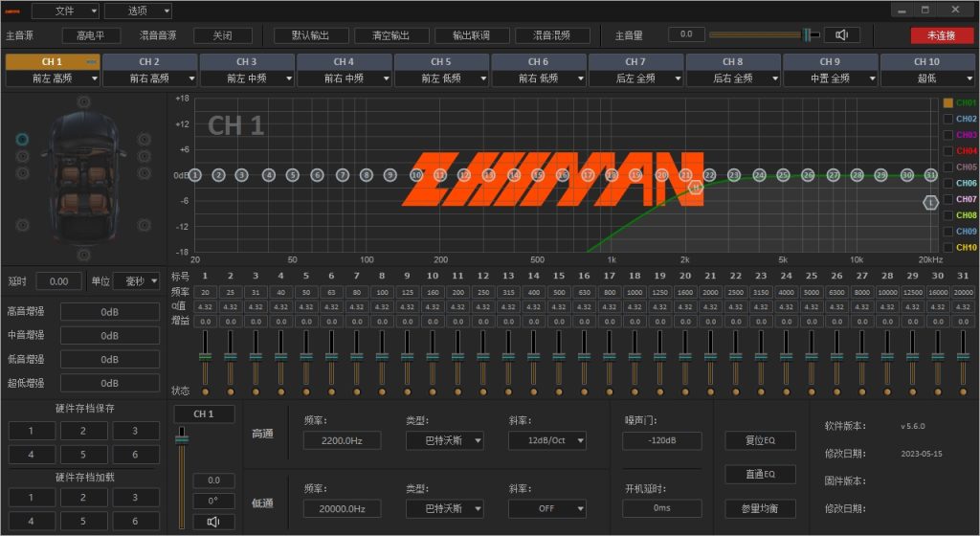Screen dimensions: 980x536
Task: Click the status dot under EQ band 22
Action: click(x=736, y=391)
